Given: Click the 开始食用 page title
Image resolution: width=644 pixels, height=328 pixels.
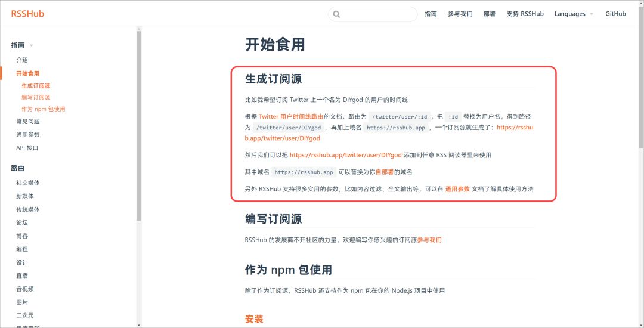Looking at the screenshot, I should tap(275, 44).
